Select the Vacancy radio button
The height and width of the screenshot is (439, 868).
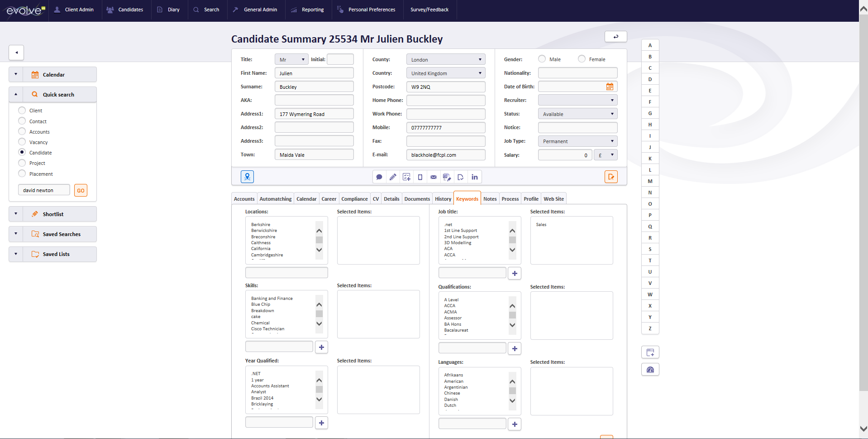(x=22, y=142)
